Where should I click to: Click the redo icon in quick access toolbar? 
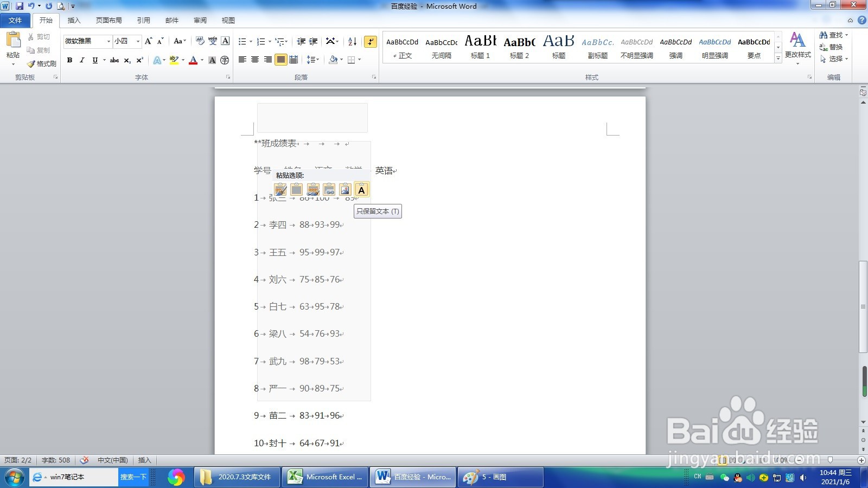[49, 6]
